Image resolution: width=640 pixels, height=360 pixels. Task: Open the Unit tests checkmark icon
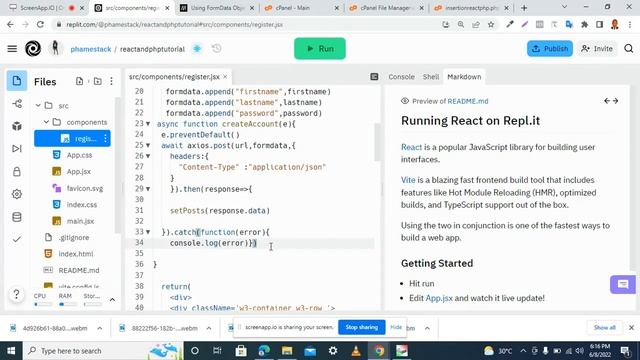(x=17, y=239)
